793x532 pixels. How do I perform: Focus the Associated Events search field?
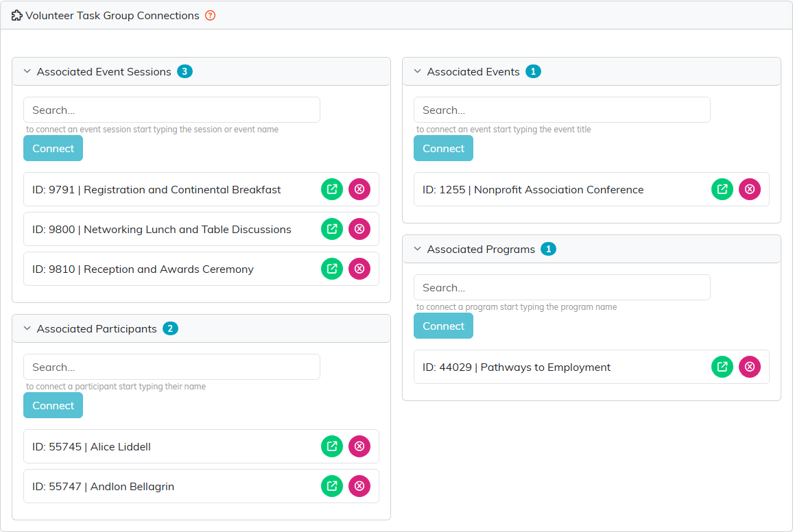562,110
